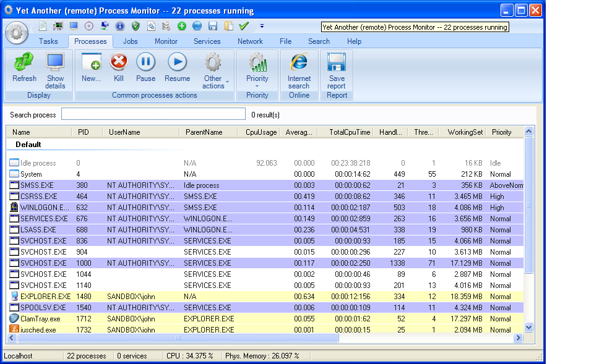Click the Refresh process list icon

(24, 67)
